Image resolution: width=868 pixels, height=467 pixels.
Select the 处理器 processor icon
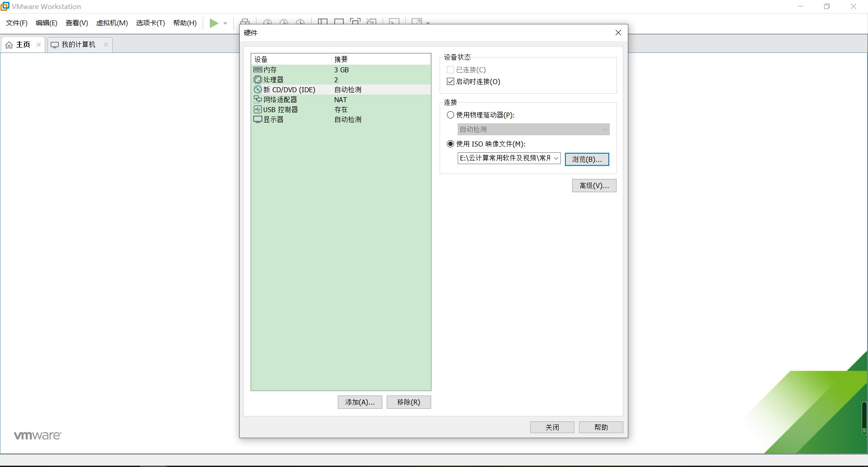(258, 80)
